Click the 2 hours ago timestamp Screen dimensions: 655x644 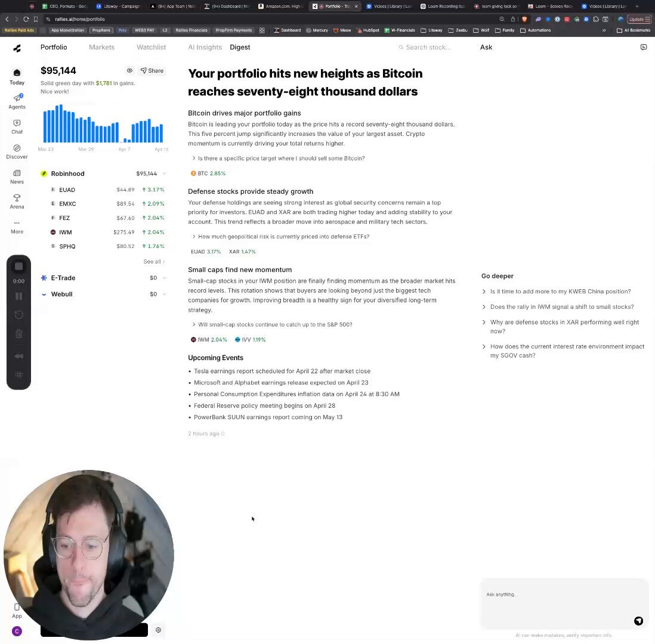click(x=203, y=434)
